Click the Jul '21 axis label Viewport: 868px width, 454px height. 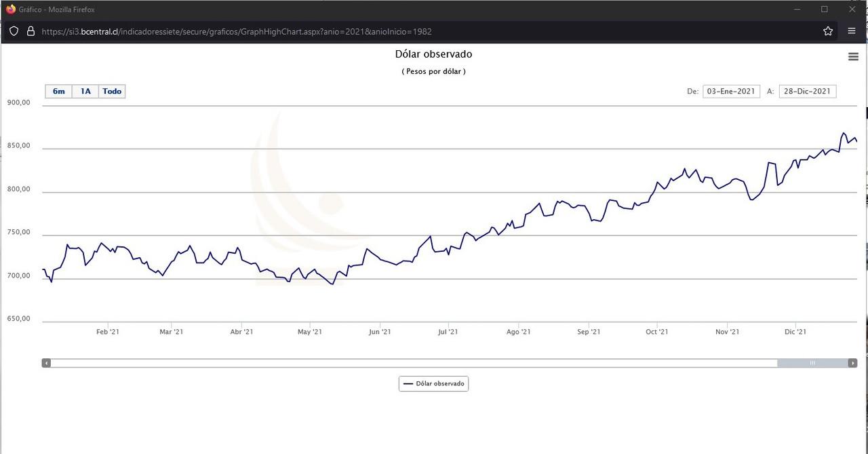tap(448, 332)
